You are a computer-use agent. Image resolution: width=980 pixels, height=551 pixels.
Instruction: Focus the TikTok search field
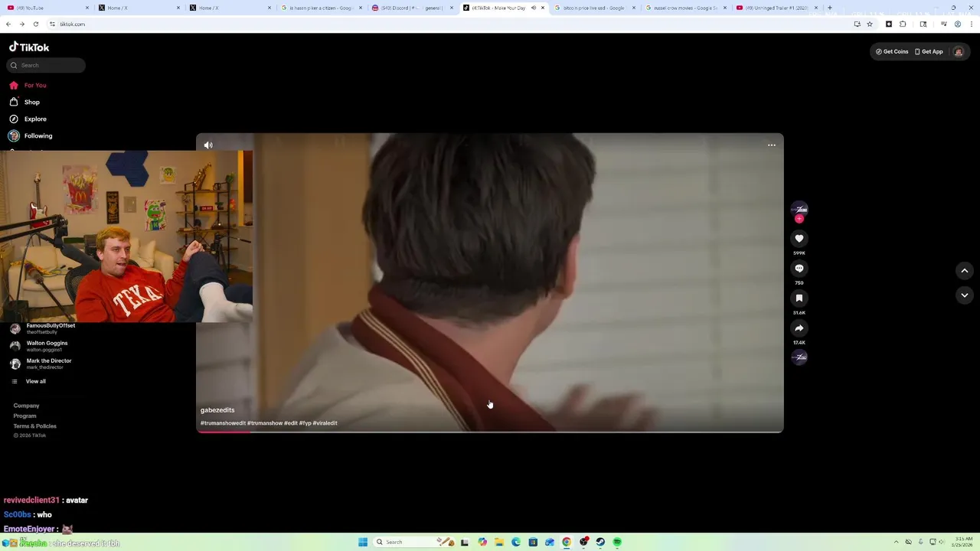[46, 65]
